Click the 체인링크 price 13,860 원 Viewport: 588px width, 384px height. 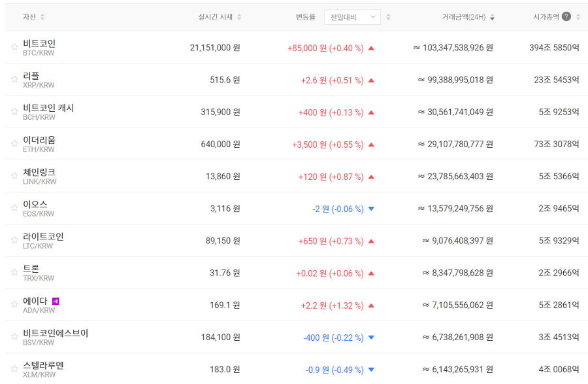click(223, 177)
